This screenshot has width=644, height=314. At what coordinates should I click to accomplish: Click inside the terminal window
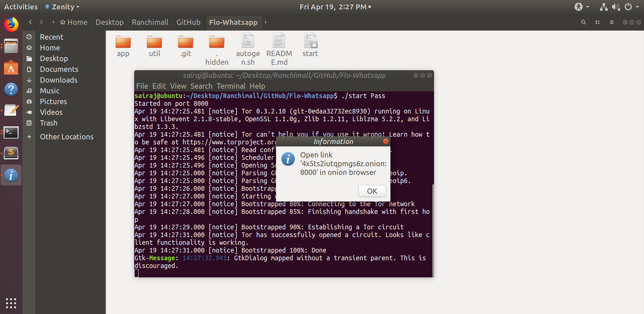(x=218, y=235)
